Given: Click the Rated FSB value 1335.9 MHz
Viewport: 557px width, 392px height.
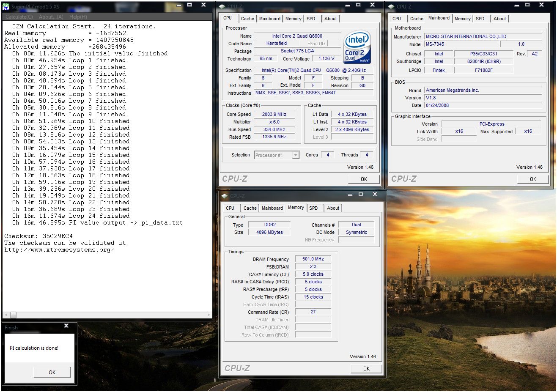Looking at the screenshot, I should pos(274,137).
